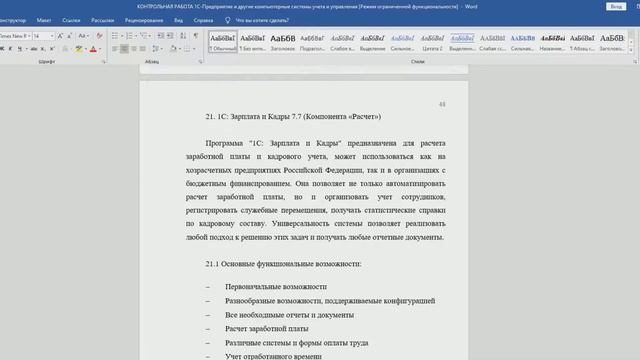Viewport: 640px width, 360px height.
Task: Apply paragraph shading with the paint bucket
Action: click(173, 49)
